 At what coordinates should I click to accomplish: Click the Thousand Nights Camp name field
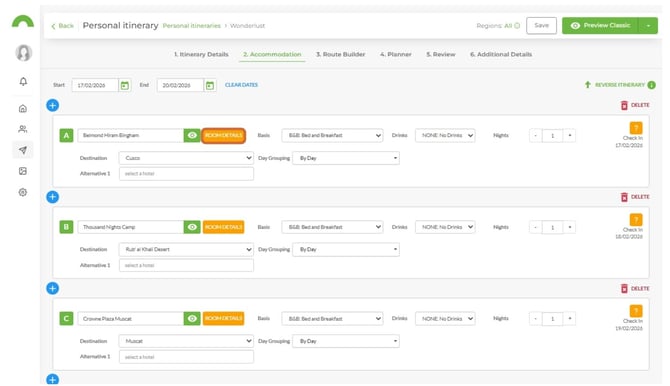click(131, 227)
